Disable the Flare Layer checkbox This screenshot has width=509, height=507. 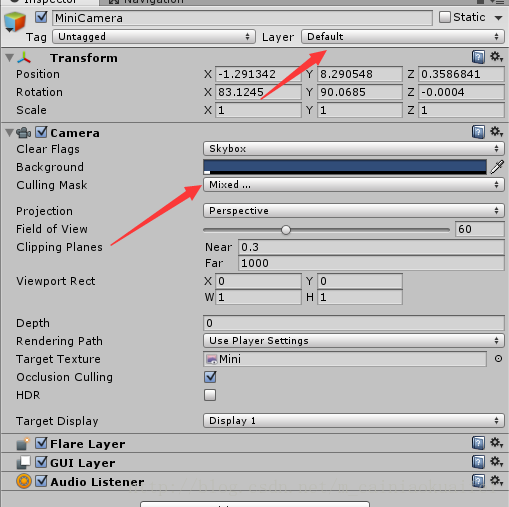click(41, 443)
